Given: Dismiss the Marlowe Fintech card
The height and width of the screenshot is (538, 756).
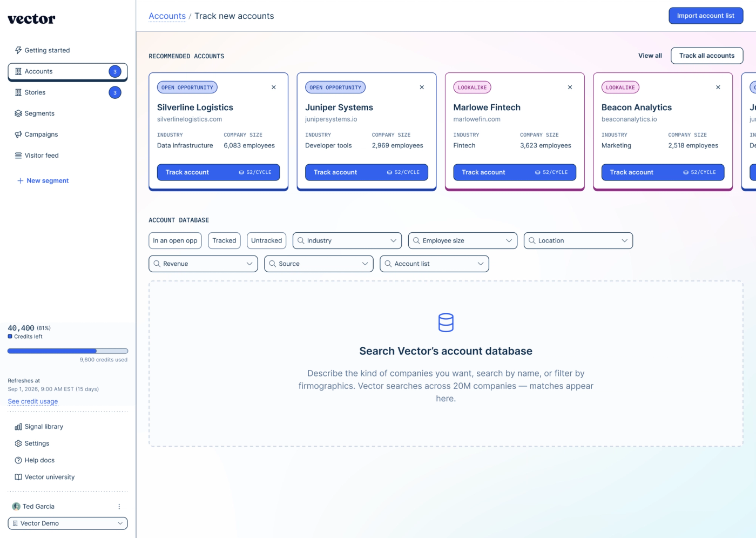Looking at the screenshot, I should point(570,87).
